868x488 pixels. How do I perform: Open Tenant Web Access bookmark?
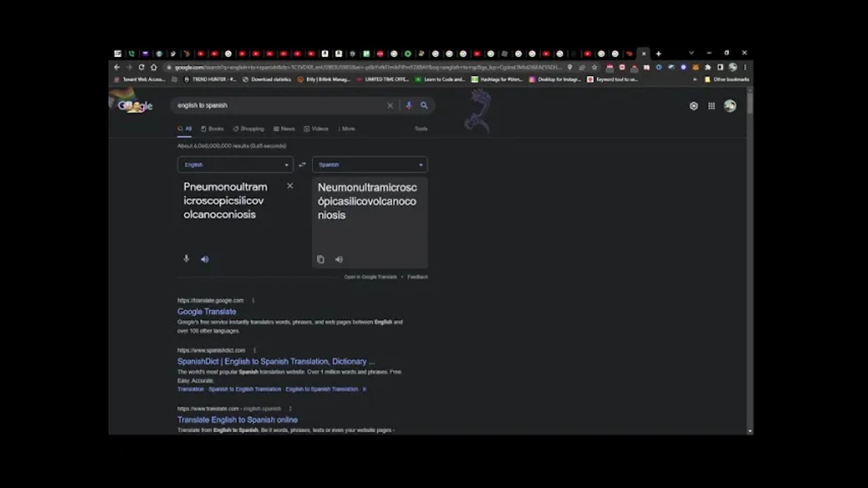(140, 79)
